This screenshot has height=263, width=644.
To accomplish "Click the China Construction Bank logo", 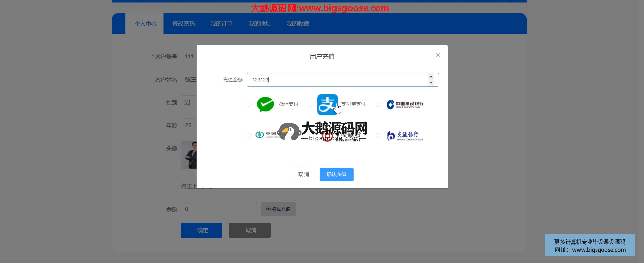I will click(x=405, y=105).
